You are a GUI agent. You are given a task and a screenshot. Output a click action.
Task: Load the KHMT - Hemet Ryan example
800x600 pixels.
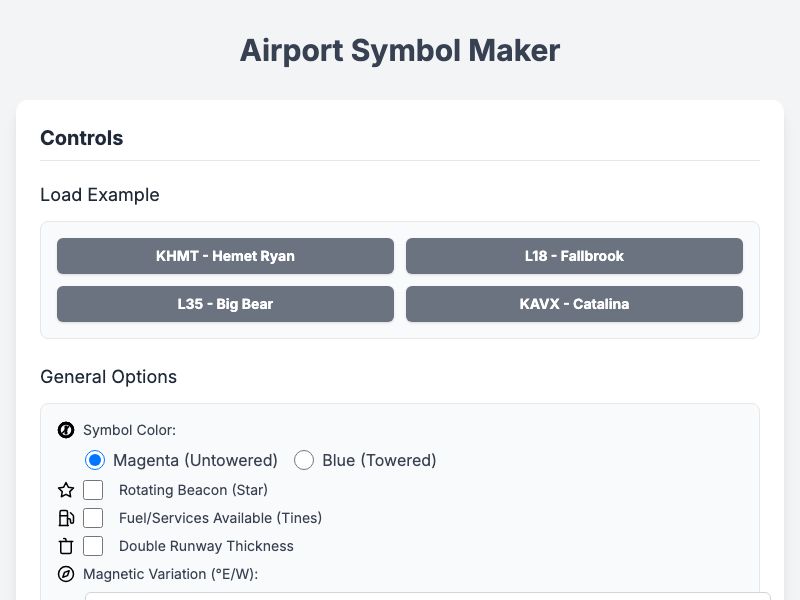225,256
